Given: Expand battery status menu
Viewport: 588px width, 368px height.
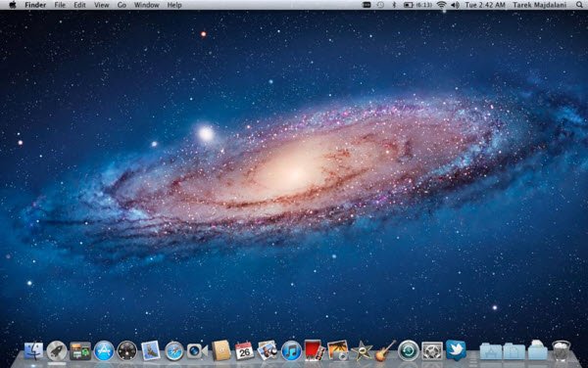Looking at the screenshot, I should [417, 5].
